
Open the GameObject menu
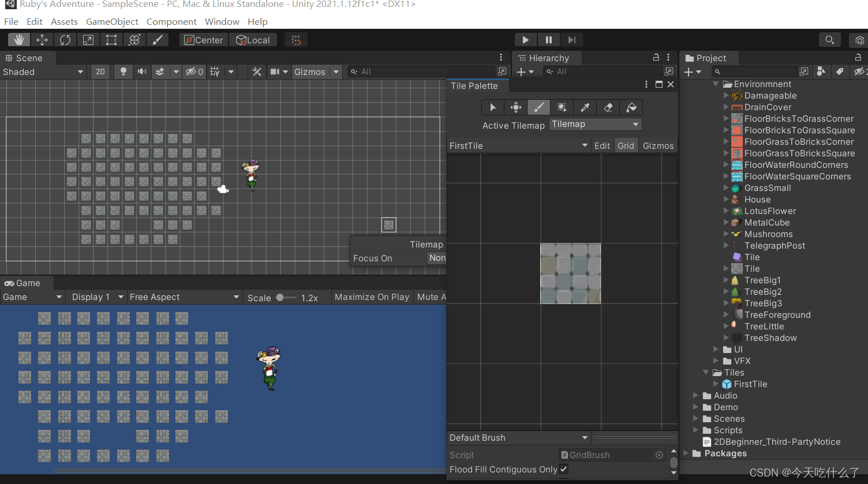111,21
